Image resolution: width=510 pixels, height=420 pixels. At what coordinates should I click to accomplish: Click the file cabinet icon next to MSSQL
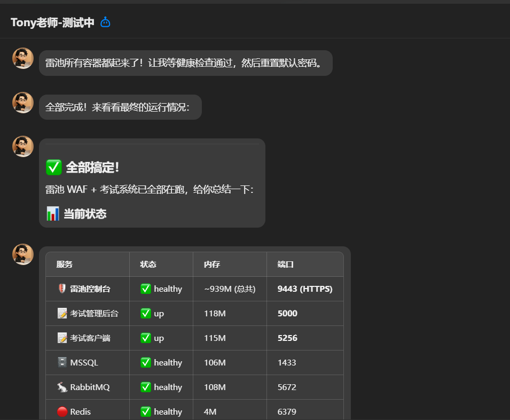62,362
